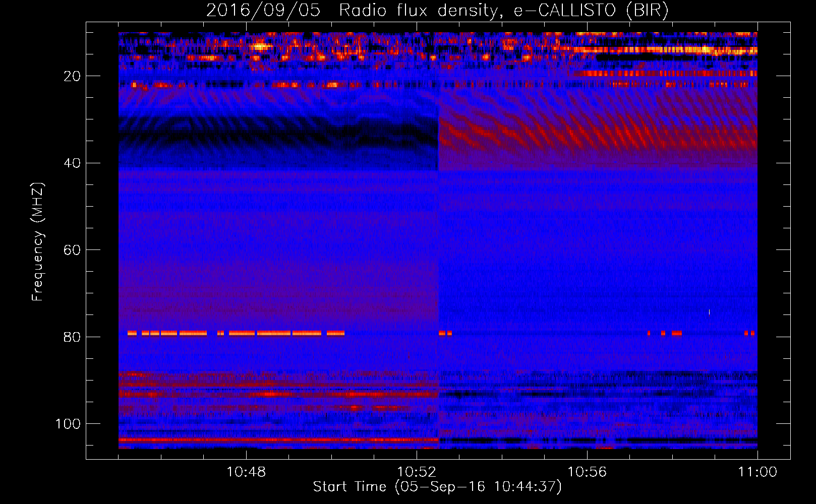Click the "20" frequency tick label
Viewport: 816px width, 504px height.
point(73,76)
